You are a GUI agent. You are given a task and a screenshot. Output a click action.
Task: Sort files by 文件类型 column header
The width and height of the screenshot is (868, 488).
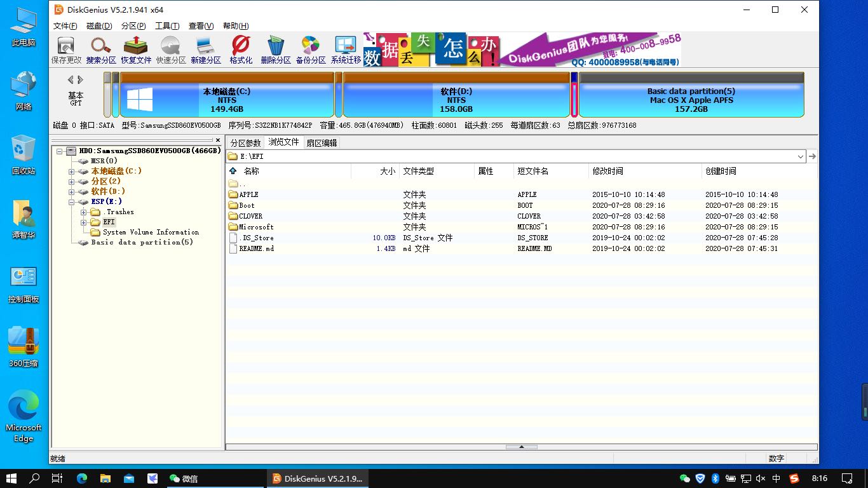[437, 171]
